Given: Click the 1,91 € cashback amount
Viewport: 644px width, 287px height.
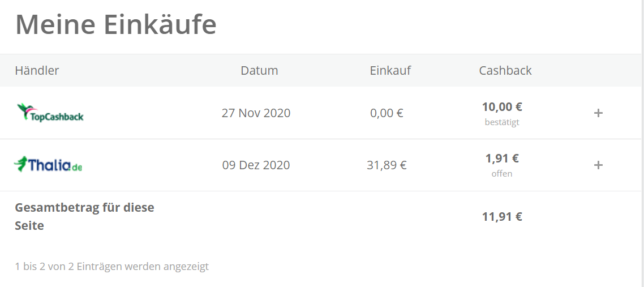Looking at the screenshot, I should tap(502, 159).
